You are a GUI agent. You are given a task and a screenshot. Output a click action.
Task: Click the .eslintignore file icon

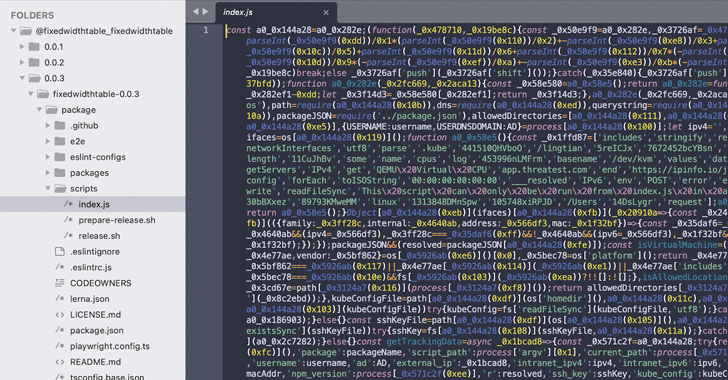click(x=59, y=251)
